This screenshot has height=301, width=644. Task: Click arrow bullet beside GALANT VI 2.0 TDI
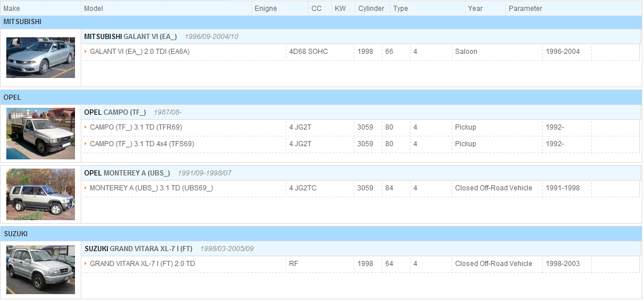(86, 52)
